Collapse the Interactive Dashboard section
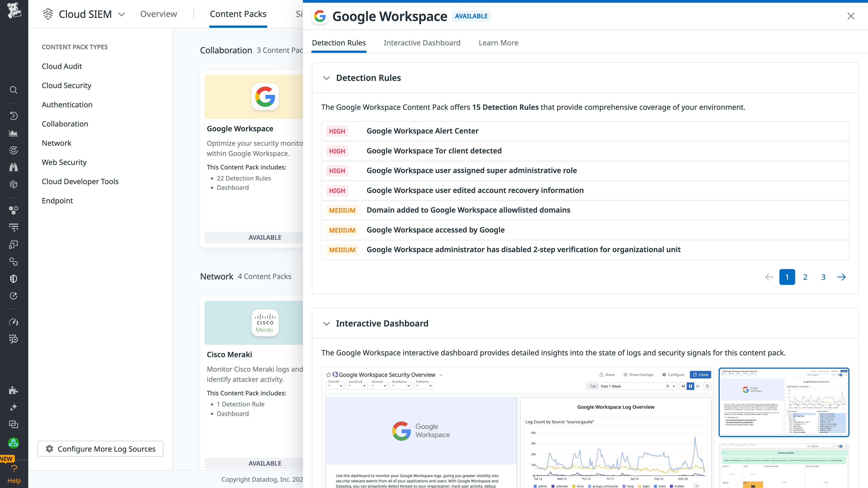Image resolution: width=868 pixels, height=488 pixels. [326, 324]
